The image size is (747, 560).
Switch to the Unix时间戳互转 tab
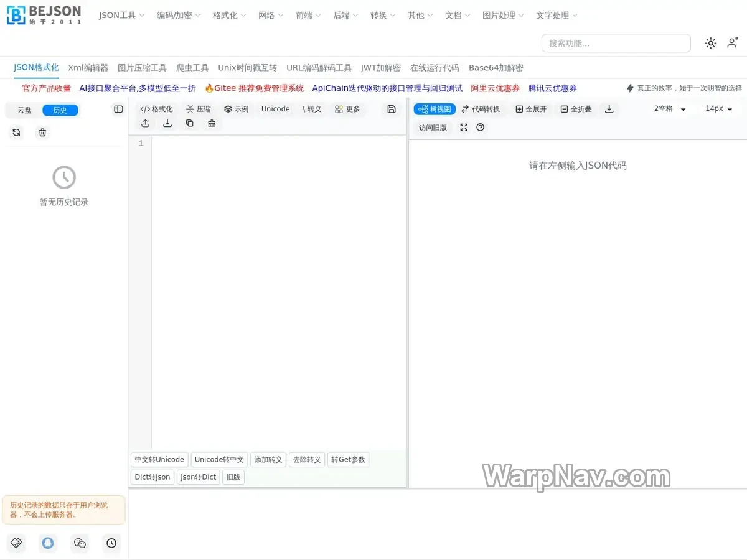(x=247, y=68)
